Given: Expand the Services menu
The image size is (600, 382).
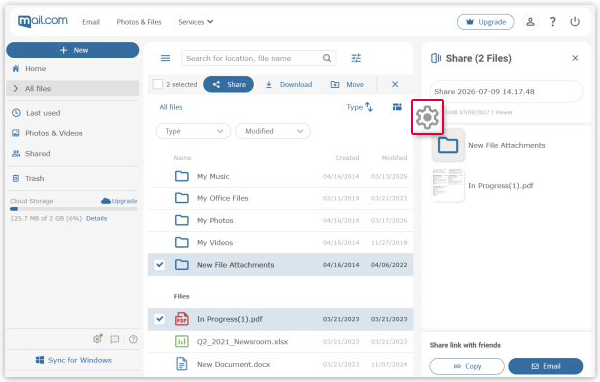Looking at the screenshot, I should click(196, 22).
